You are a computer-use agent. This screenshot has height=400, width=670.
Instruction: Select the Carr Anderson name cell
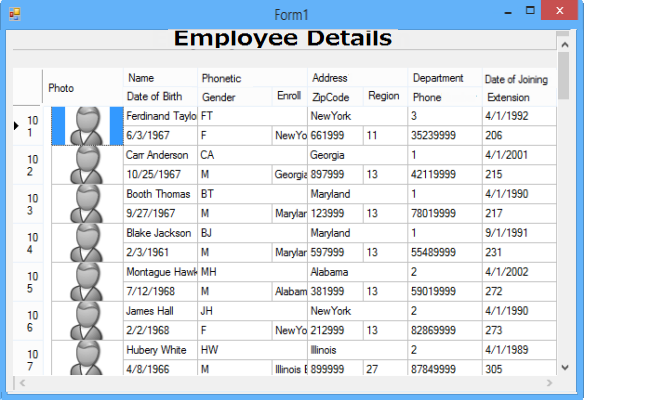160,155
